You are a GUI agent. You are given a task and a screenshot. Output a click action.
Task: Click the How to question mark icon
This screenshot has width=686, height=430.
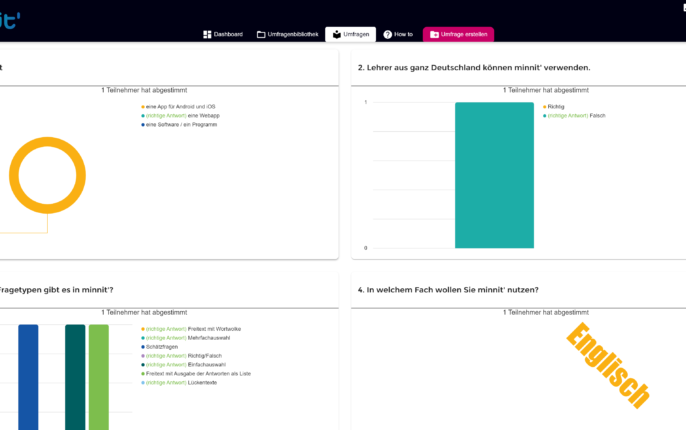[388, 34]
